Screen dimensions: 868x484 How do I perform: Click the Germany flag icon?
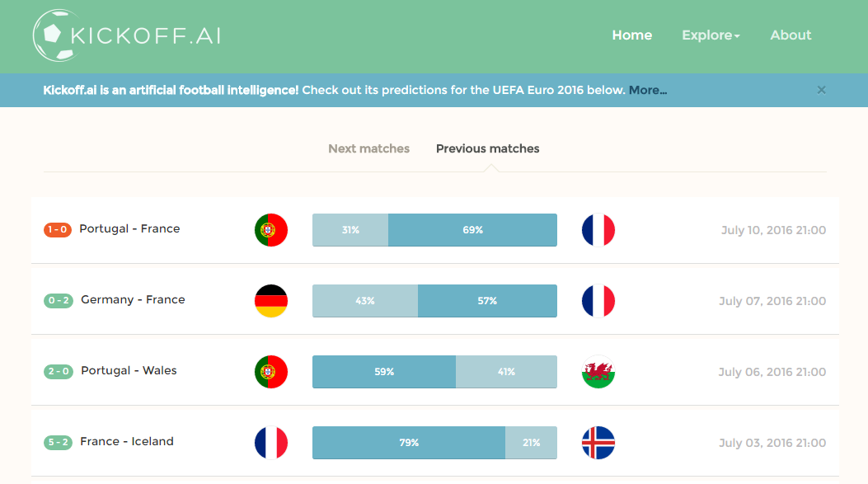271,301
